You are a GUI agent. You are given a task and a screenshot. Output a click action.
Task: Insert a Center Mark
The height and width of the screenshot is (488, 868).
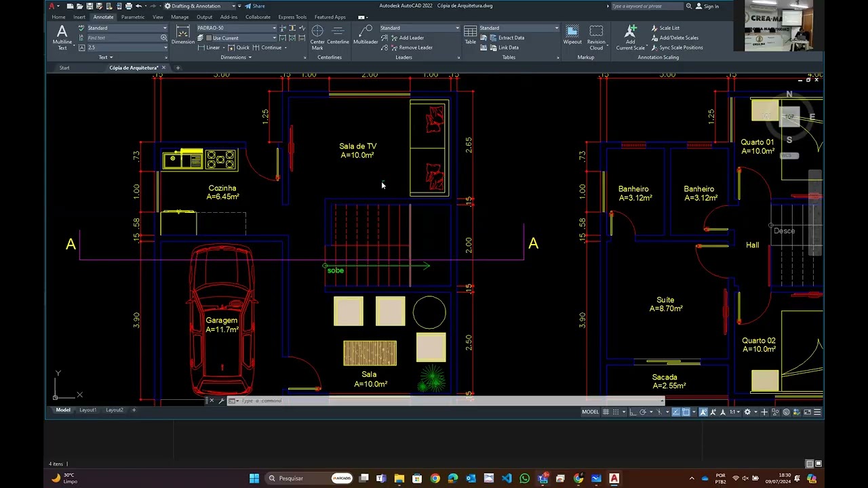[317, 37]
